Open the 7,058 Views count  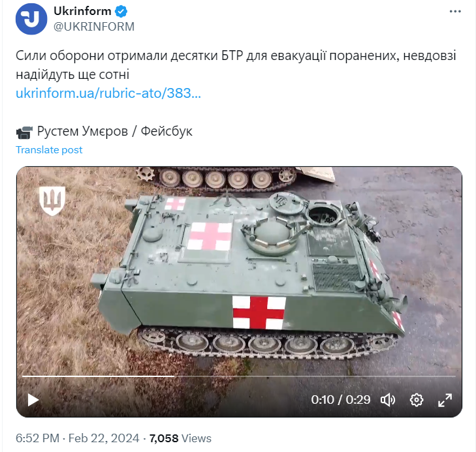[x=180, y=438]
